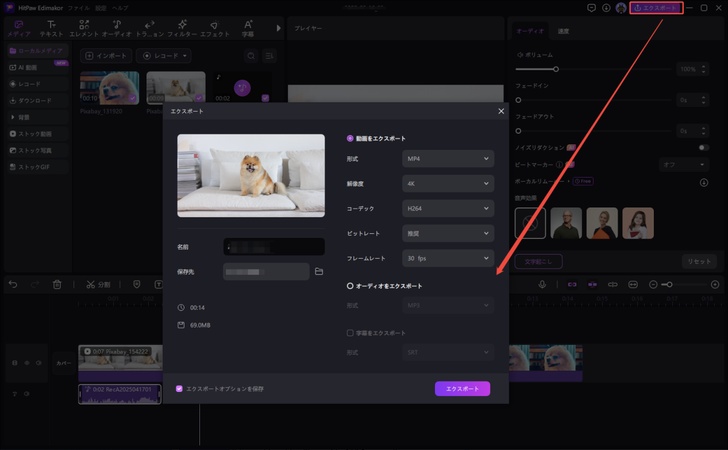Image resolution: width=728 pixels, height=450 pixels.
Task: Open the Transition tool in top toolbar
Action: [x=150, y=28]
